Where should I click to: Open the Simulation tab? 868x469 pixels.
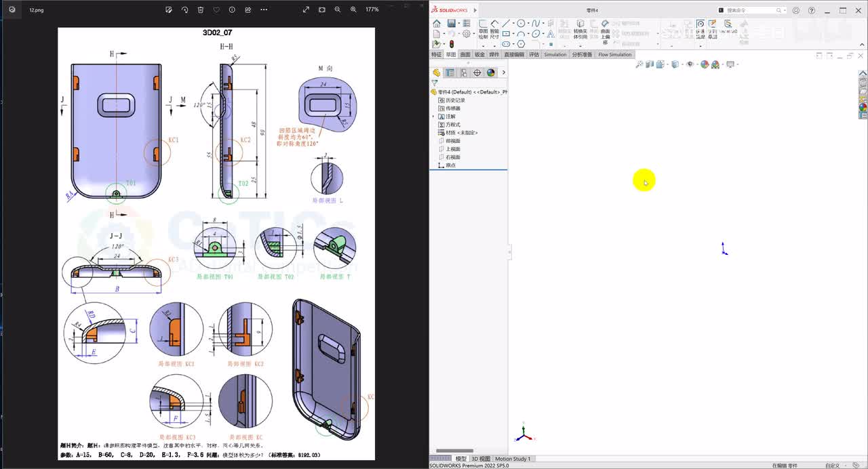pos(555,54)
